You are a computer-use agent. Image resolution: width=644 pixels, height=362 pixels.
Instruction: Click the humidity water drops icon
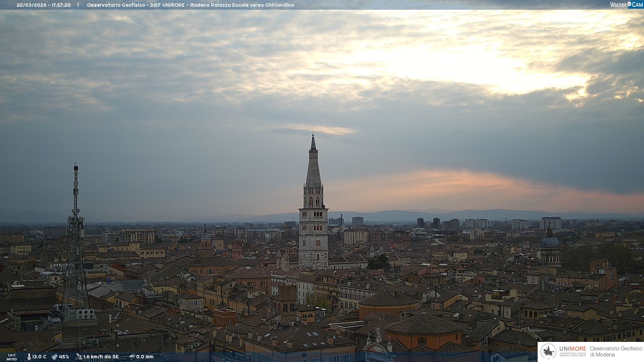coord(54,357)
